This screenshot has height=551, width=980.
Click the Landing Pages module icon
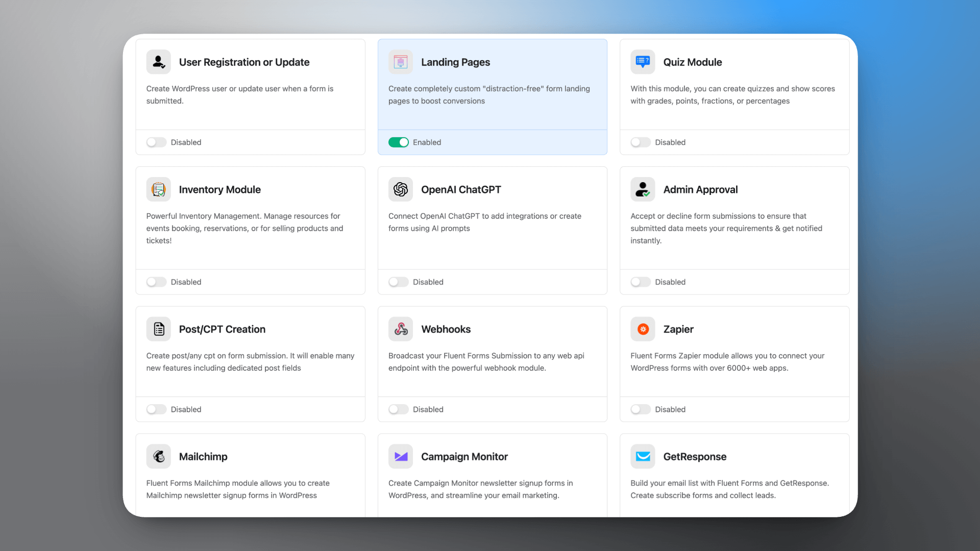(401, 62)
